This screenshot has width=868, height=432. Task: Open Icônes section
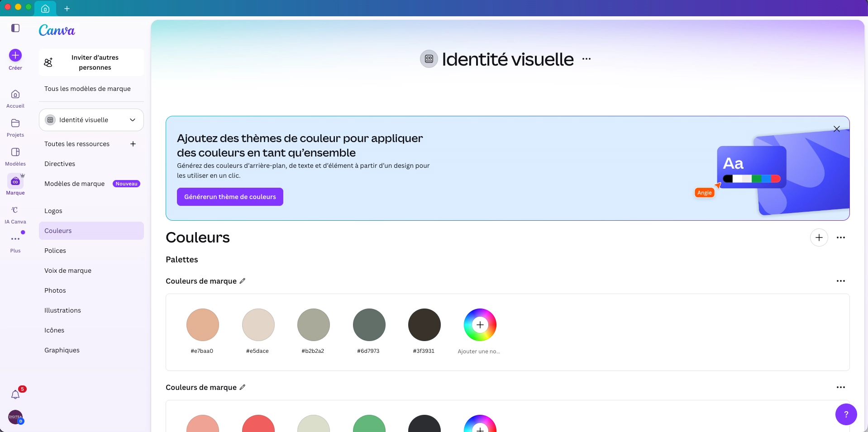point(54,330)
